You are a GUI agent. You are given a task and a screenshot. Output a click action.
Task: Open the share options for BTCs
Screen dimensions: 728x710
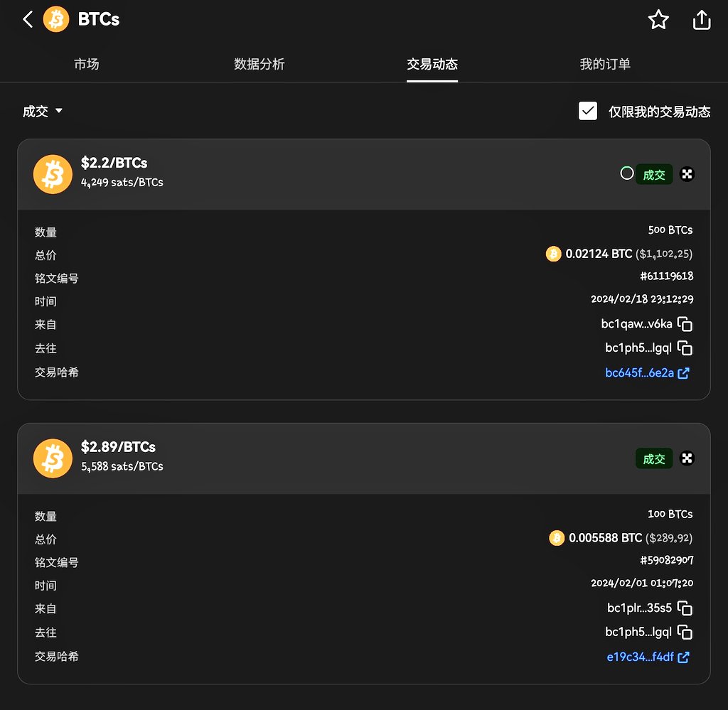tap(701, 20)
